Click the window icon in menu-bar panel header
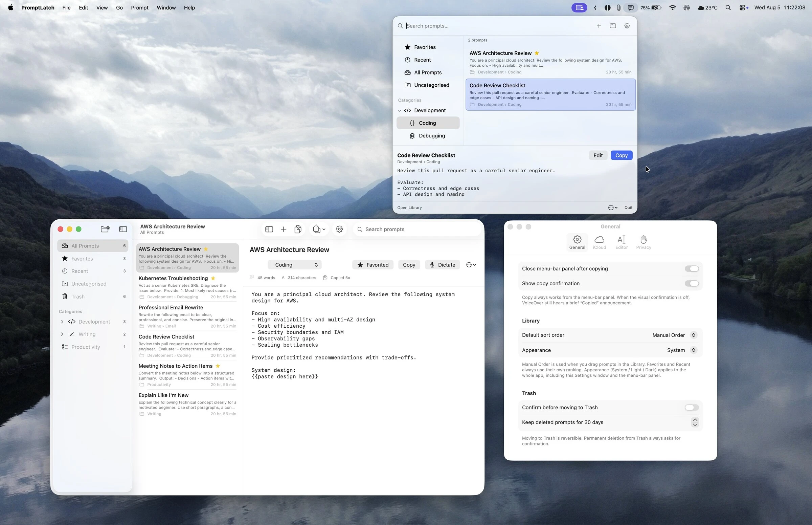The height and width of the screenshot is (525, 812). tap(613, 26)
